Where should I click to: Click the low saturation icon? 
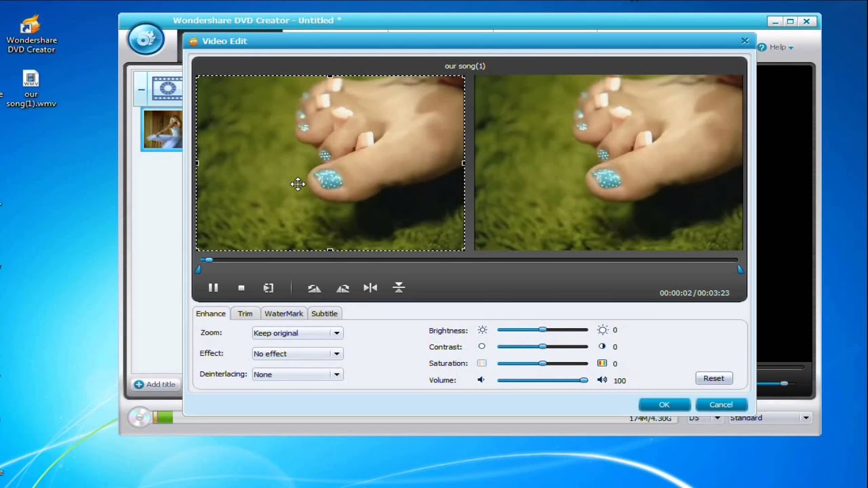tap(481, 363)
